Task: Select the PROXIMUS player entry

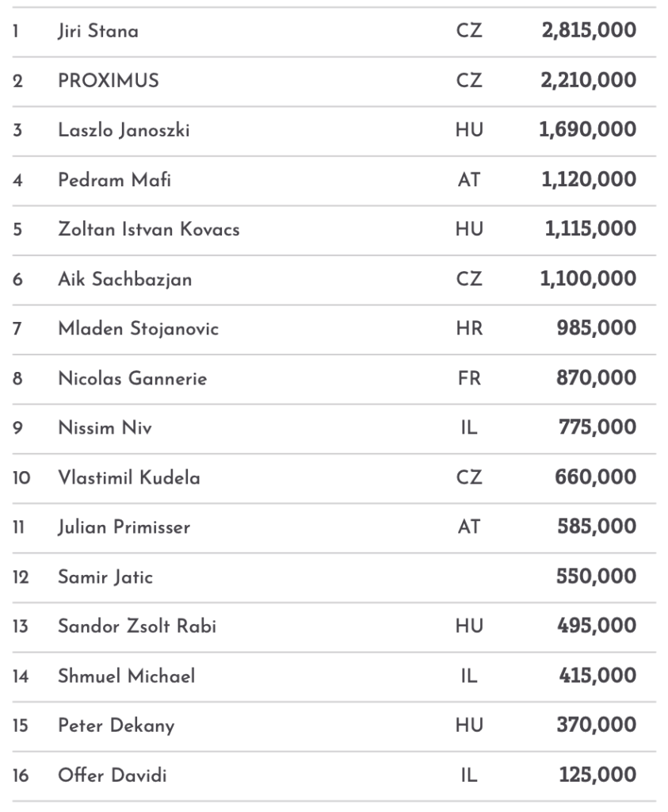Action: point(109,81)
